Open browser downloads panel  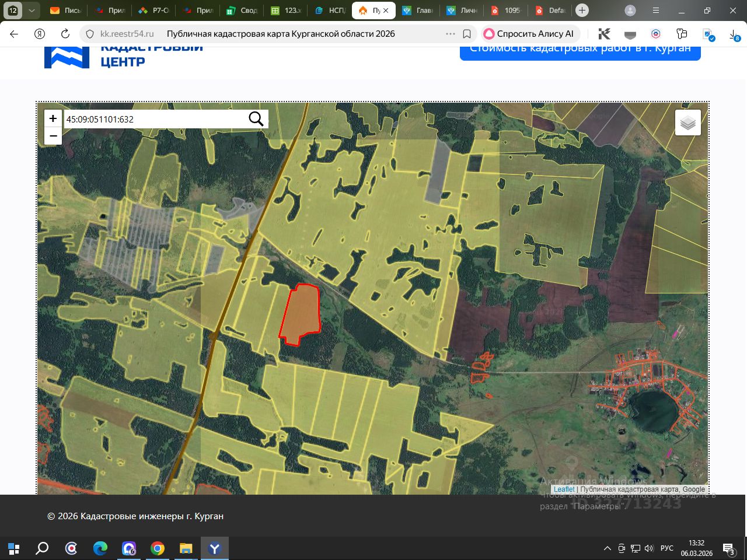734,34
